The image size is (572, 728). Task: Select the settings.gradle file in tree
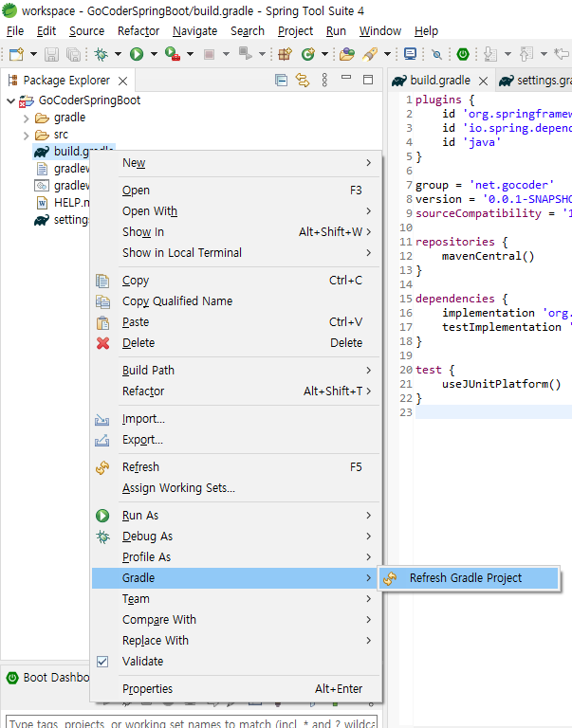click(x=61, y=220)
